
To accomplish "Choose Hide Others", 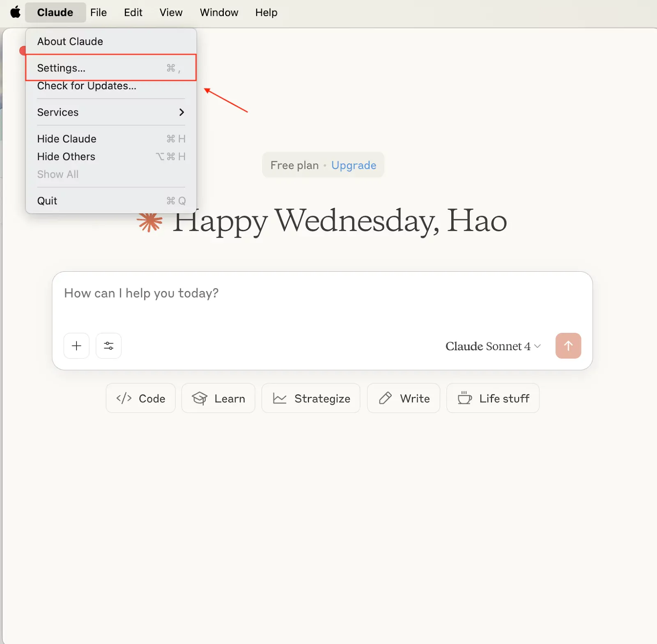I will [x=111, y=156].
